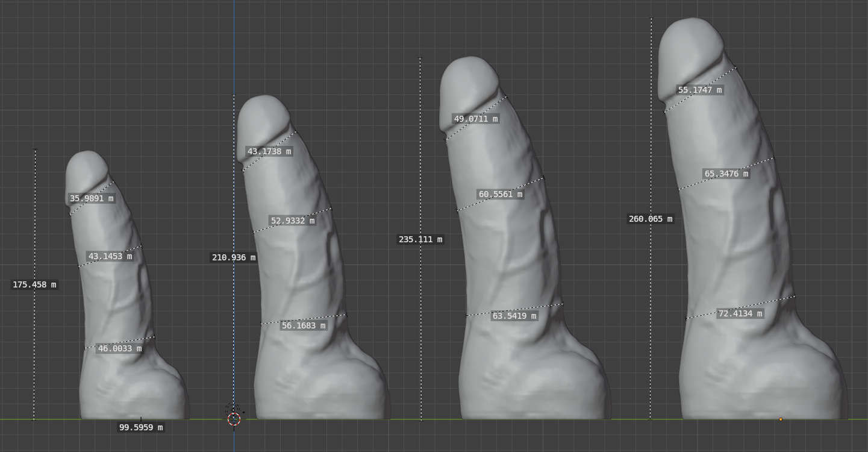
Task: Click the 46.0033 m measurement label
Action: pos(120,348)
